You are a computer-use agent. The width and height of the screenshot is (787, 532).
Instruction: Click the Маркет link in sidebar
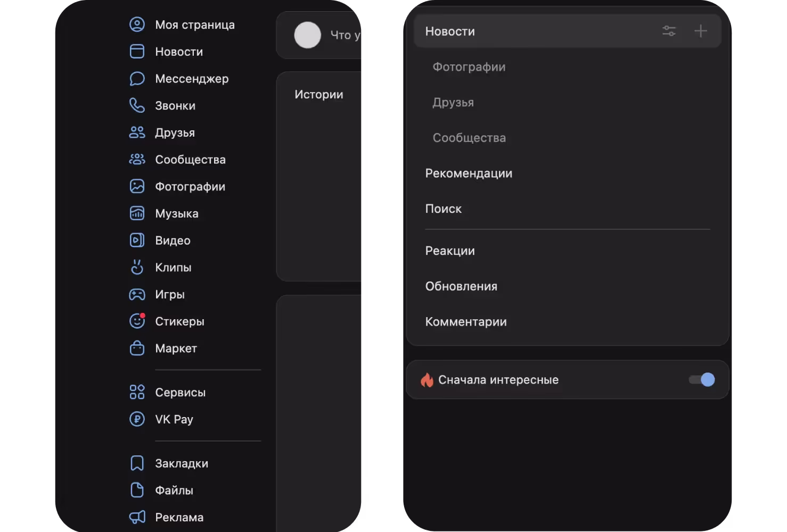click(176, 348)
